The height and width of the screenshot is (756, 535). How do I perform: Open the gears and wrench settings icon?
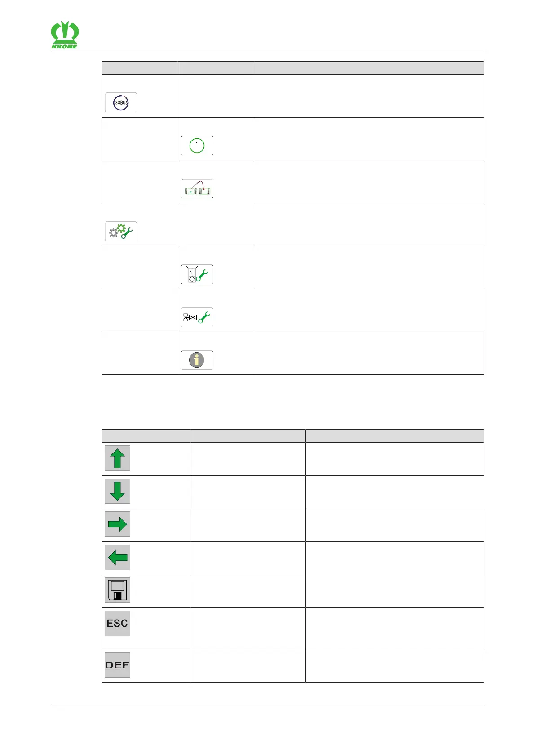coord(121,232)
